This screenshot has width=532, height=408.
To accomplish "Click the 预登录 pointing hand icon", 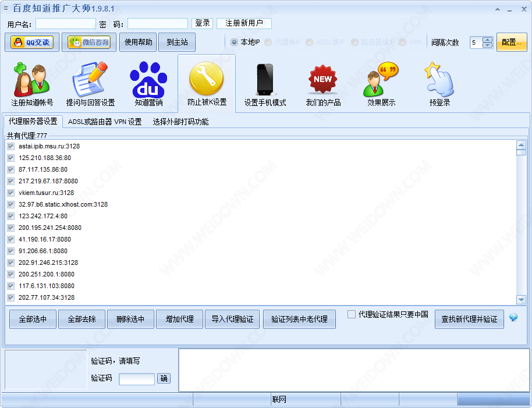I will tap(439, 80).
